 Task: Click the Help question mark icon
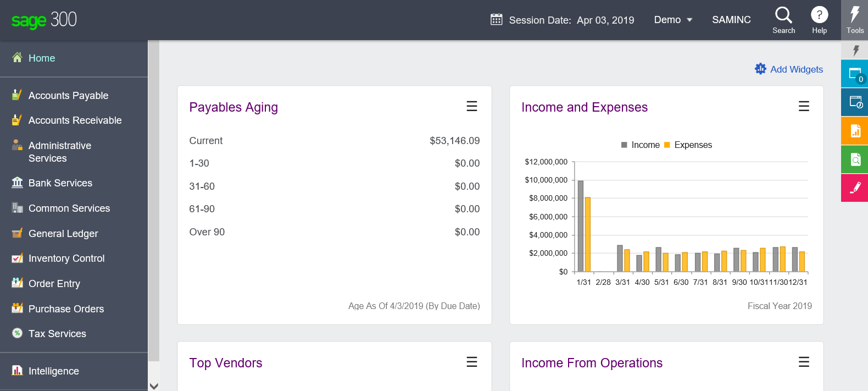point(819,20)
